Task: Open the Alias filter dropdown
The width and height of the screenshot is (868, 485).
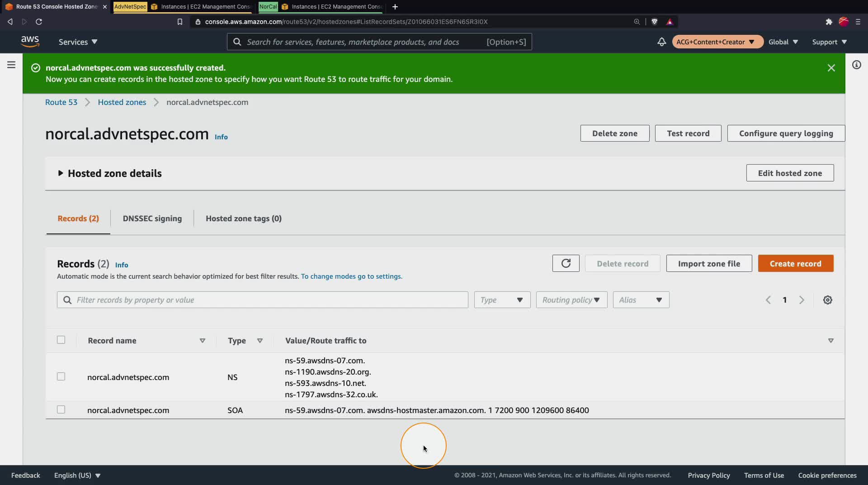Action: [641, 300]
